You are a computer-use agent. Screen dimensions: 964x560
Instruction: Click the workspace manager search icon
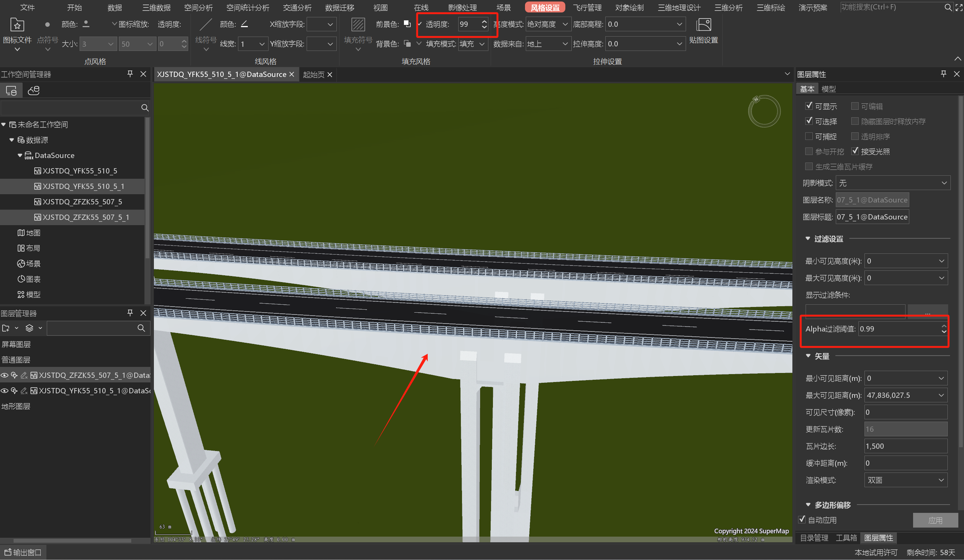pos(144,108)
